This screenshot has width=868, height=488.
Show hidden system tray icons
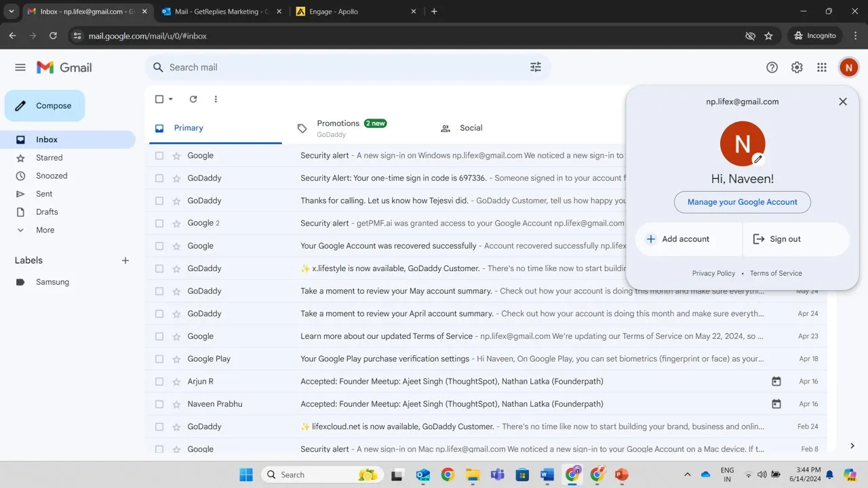(687, 474)
